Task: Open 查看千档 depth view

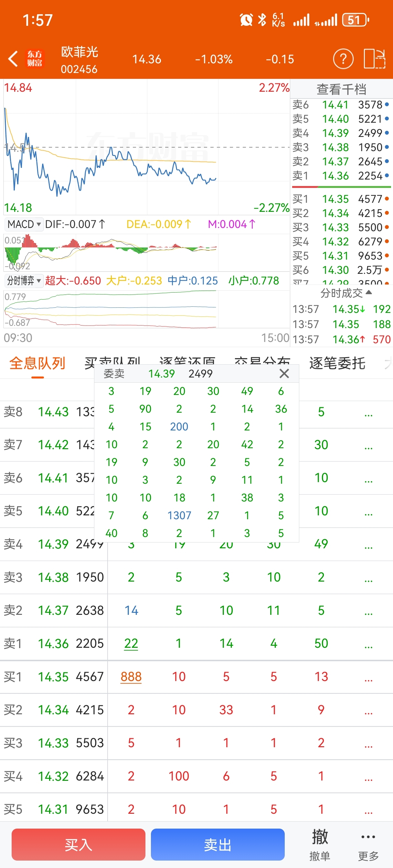Action: [341, 89]
